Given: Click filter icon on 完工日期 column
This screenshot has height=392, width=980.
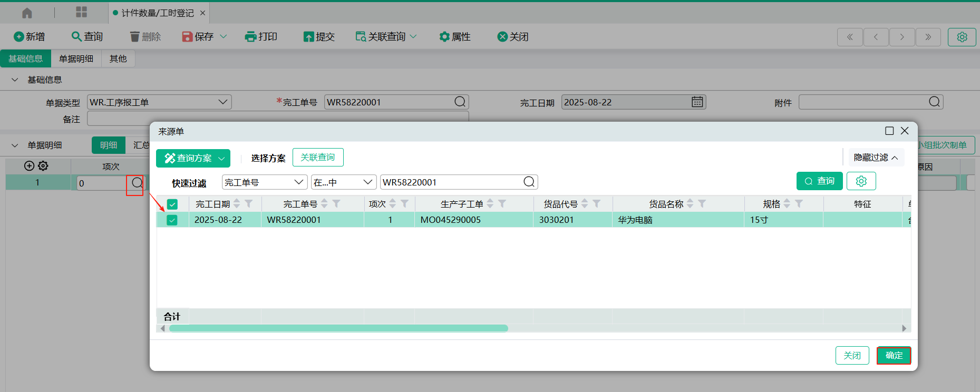Looking at the screenshot, I should (249, 204).
